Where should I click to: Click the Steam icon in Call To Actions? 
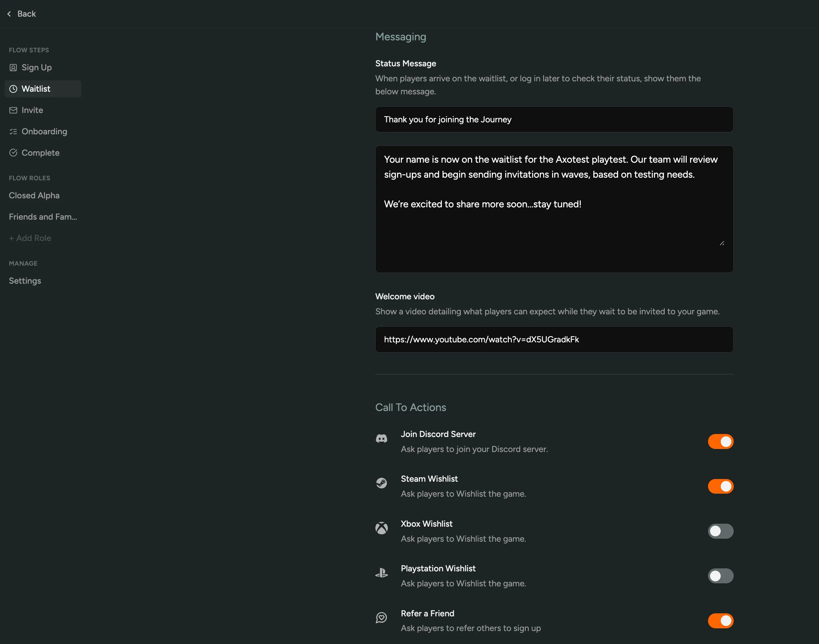pos(382,483)
